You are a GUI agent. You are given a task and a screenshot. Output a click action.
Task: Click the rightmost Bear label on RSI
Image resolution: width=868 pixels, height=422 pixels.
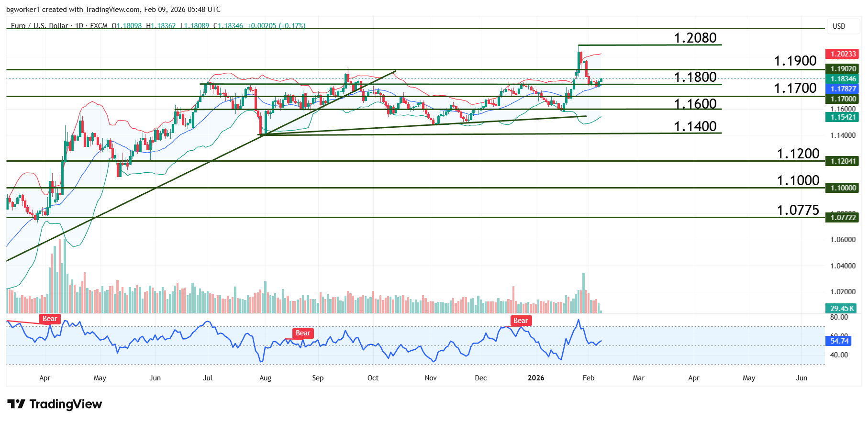(x=520, y=321)
